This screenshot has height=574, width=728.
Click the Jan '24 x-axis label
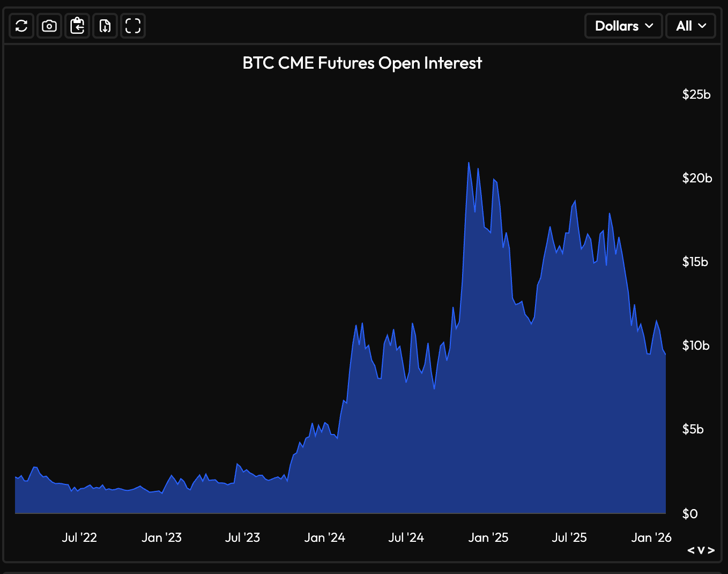click(325, 538)
